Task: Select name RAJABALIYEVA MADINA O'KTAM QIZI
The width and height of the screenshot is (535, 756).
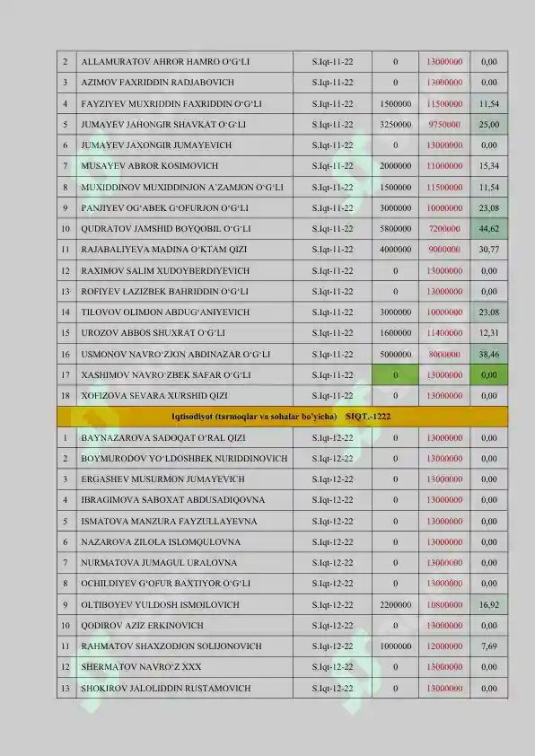Action: (163, 250)
